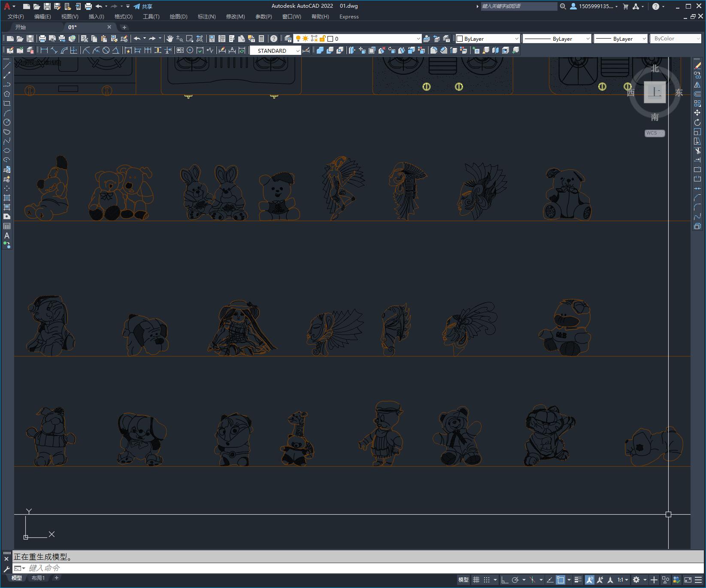Toggle the drawing grid display
Image resolution: width=706 pixels, height=588 pixels.
(x=476, y=580)
